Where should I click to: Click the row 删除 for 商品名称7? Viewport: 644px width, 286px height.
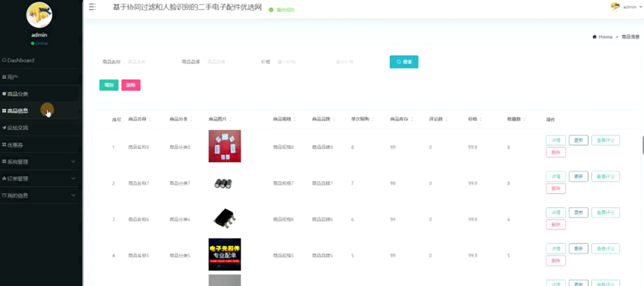555,188
